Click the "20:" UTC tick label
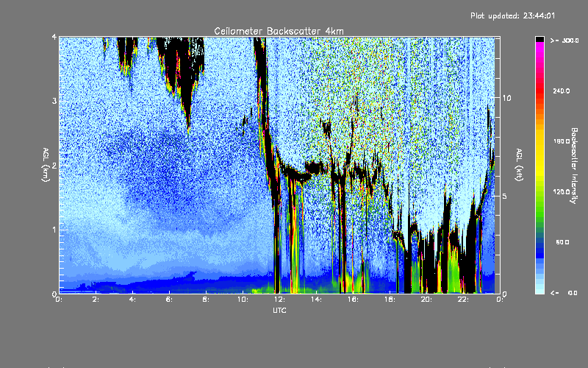The image size is (588, 368). (426, 300)
